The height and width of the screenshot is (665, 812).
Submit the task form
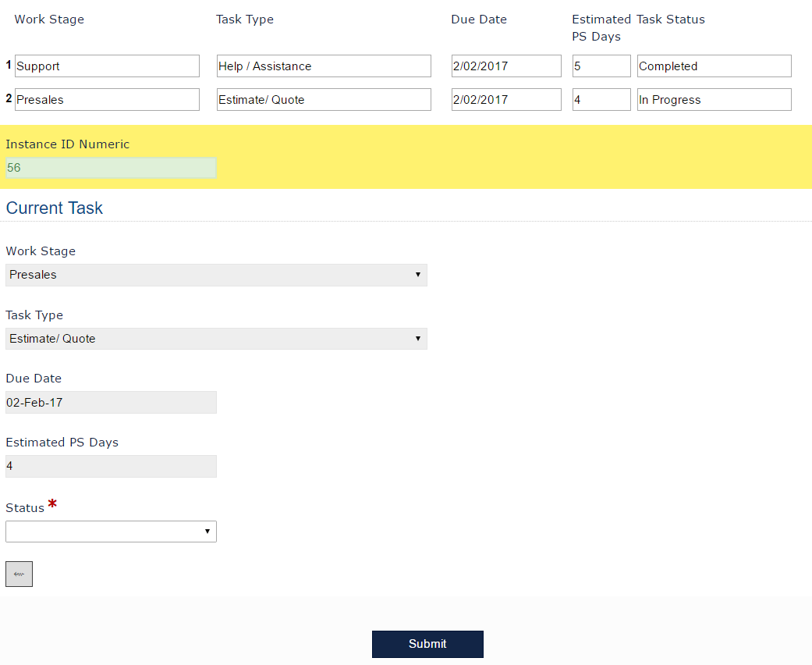click(427, 644)
